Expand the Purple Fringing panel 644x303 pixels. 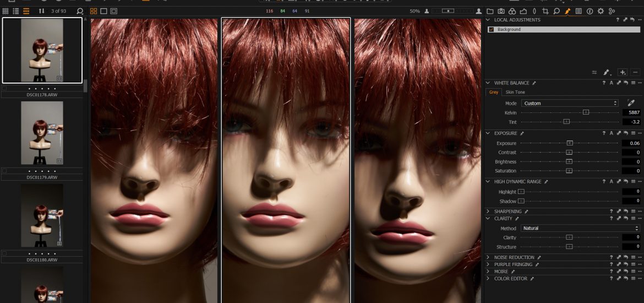coord(488,264)
